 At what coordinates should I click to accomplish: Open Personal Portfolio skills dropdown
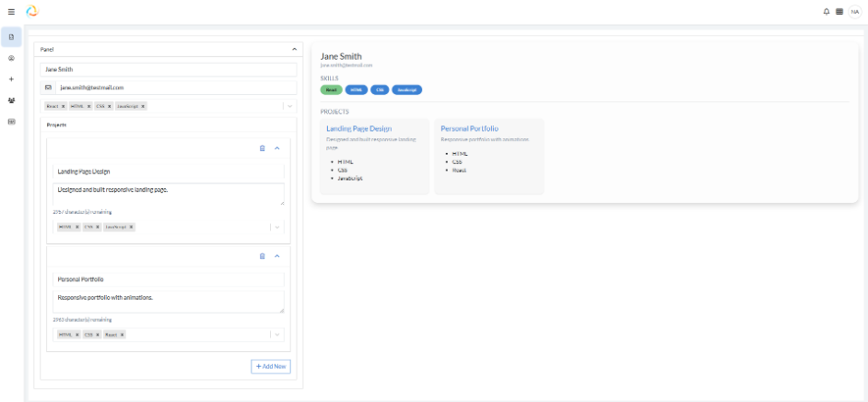pos(277,335)
